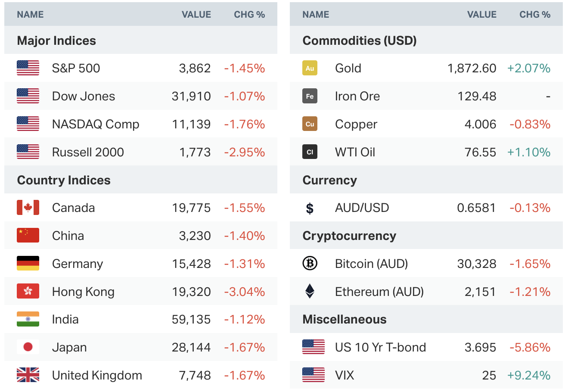Click the Iron Ore Fe icon
The image size is (565, 392).
coord(310,96)
